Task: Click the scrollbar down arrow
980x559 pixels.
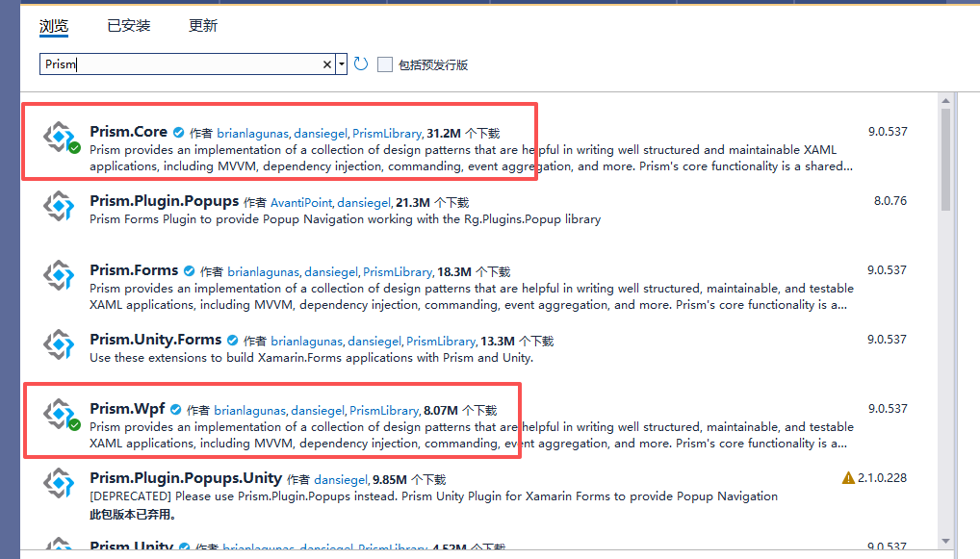Action: [945, 542]
